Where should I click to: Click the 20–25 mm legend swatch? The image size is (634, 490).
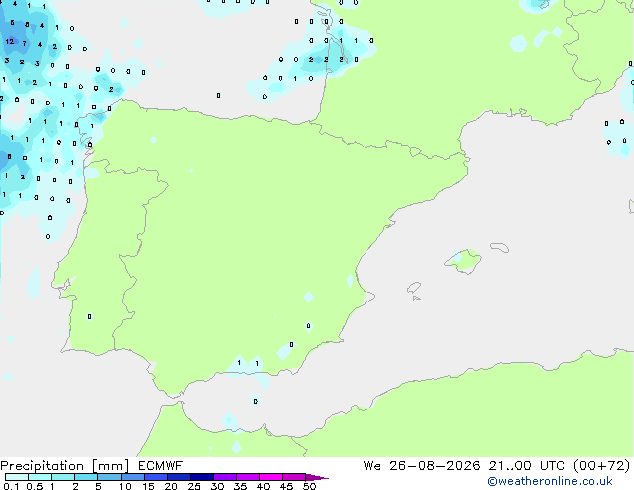click(179, 477)
